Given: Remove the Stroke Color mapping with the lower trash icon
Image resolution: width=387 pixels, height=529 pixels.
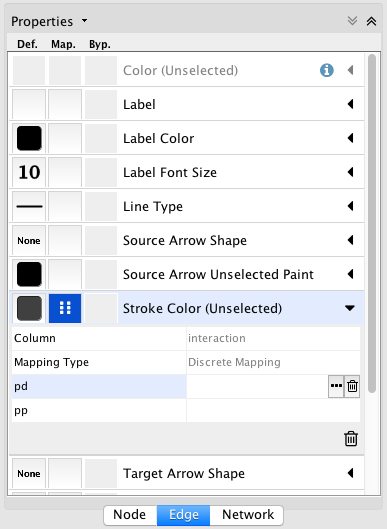Looking at the screenshot, I should [351, 439].
